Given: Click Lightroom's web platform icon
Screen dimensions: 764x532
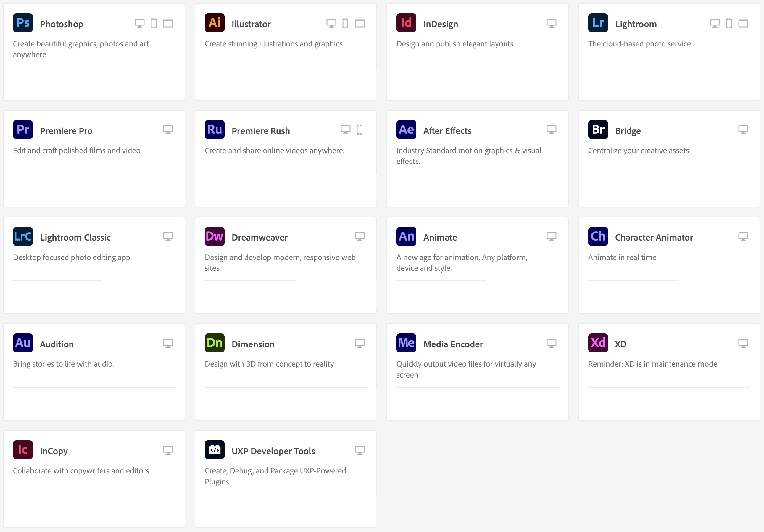Looking at the screenshot, I should (743, 23).
